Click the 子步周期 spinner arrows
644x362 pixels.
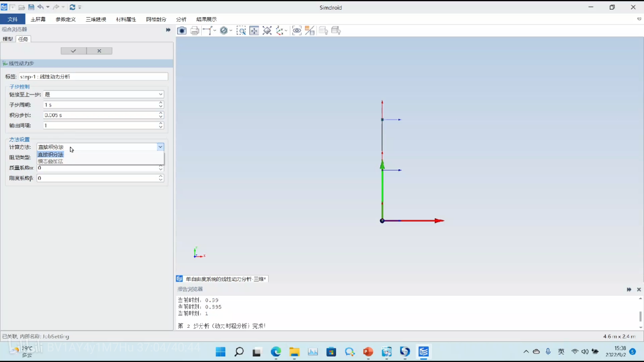(161, 105)
